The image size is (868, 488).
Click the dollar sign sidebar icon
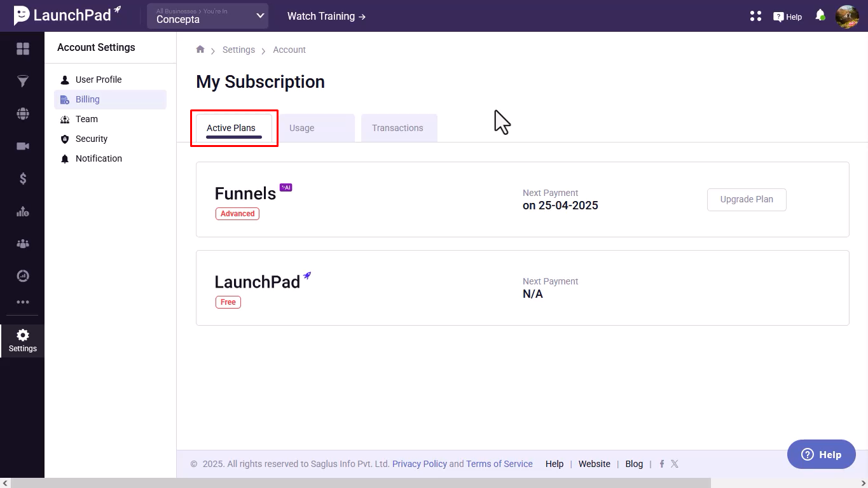[23, 179]
